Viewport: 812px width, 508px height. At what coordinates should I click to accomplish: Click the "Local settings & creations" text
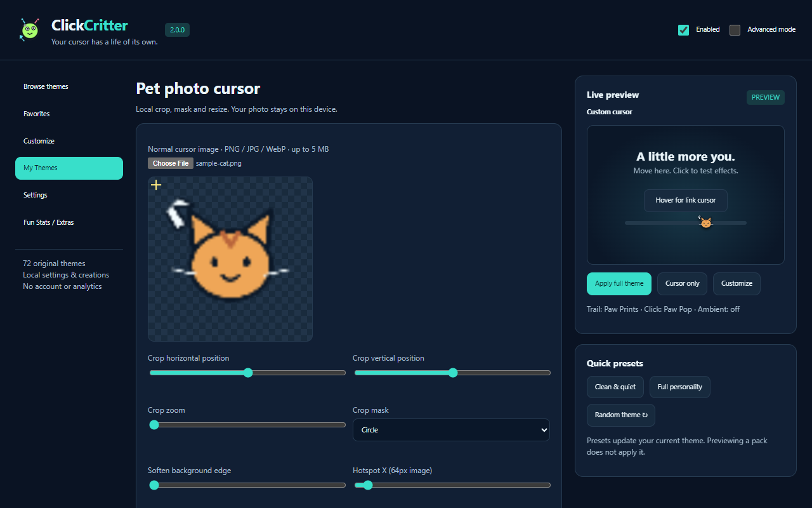66,275
